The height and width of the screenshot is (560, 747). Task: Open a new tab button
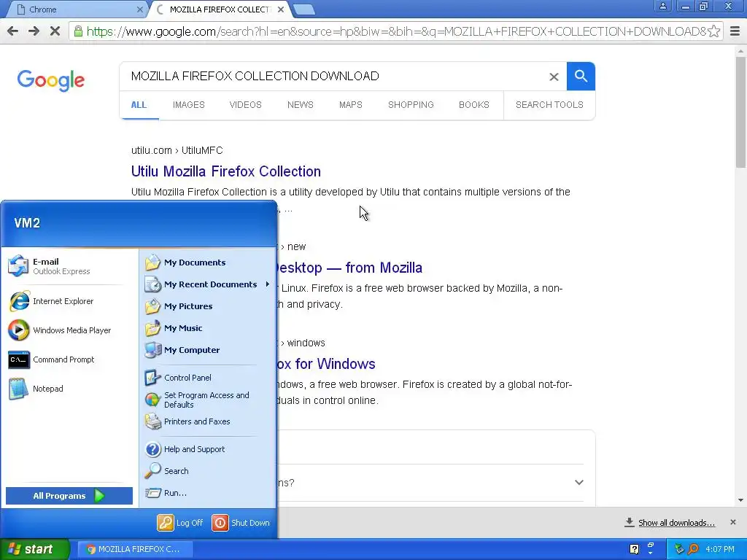click(303, 9)
